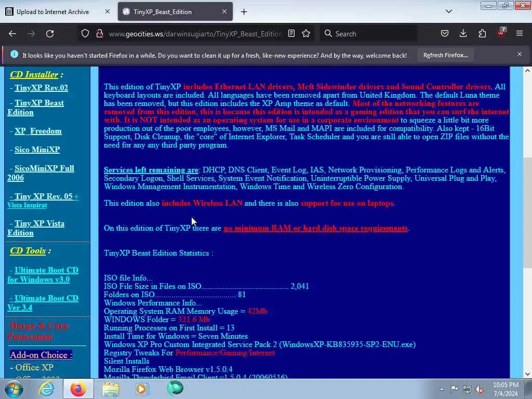Show hidden tray icons arrow
This screenshot has height=399, width=532.
(442, 389)
